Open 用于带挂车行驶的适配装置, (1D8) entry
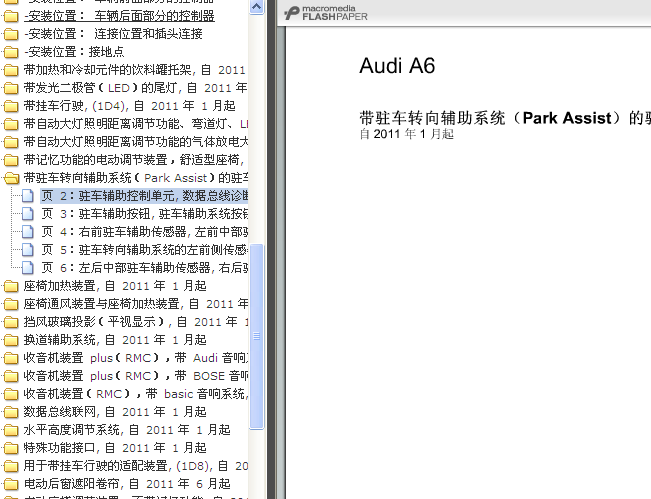The height and width of the screenshot is (499, 651). pos(136,466)
